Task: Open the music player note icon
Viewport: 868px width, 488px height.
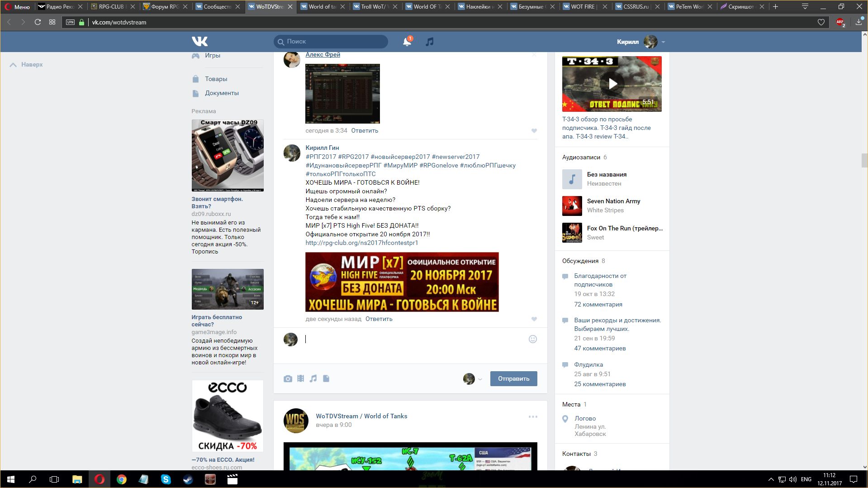Action: pyautogui.click(x=430, y=42)
